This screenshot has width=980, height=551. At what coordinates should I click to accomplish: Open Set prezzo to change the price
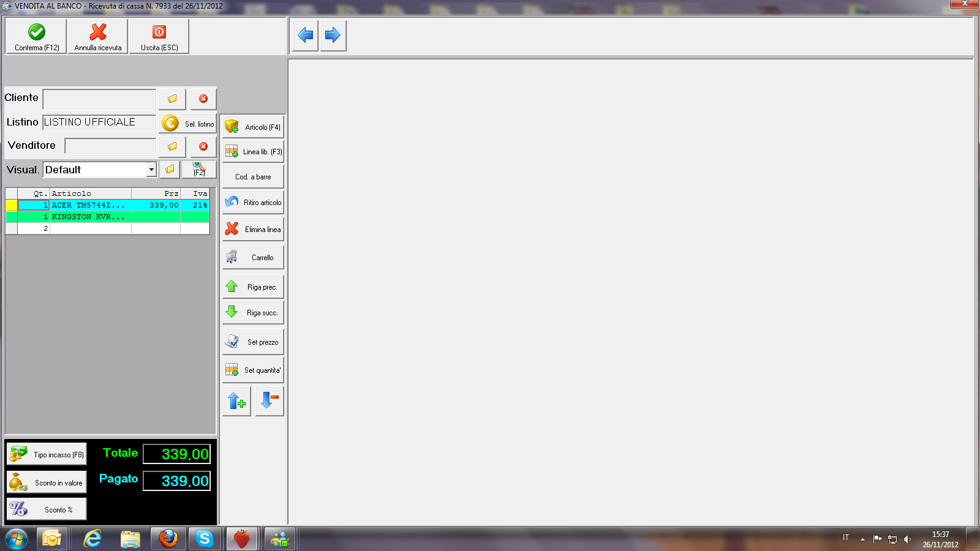click(x=253, y=342)
